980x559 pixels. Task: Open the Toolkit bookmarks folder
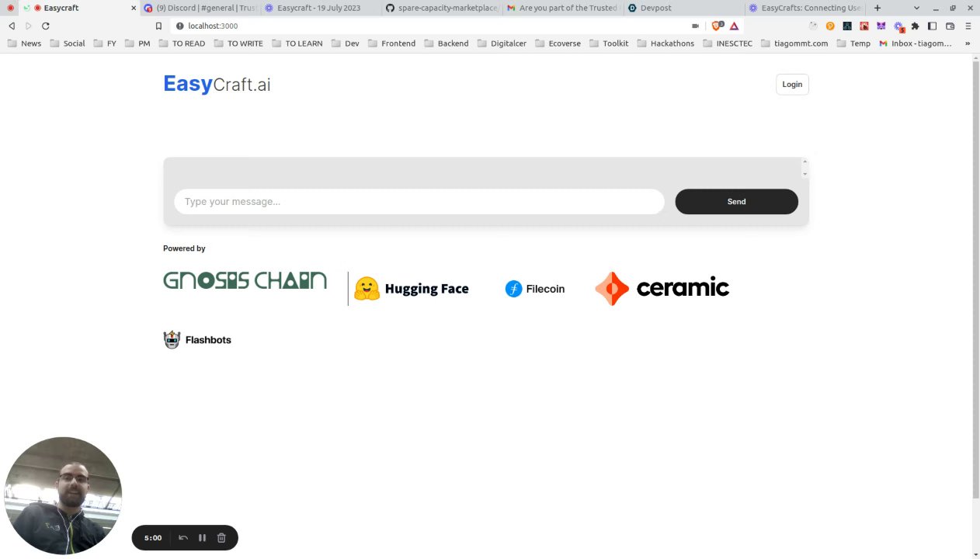(609, 43)
